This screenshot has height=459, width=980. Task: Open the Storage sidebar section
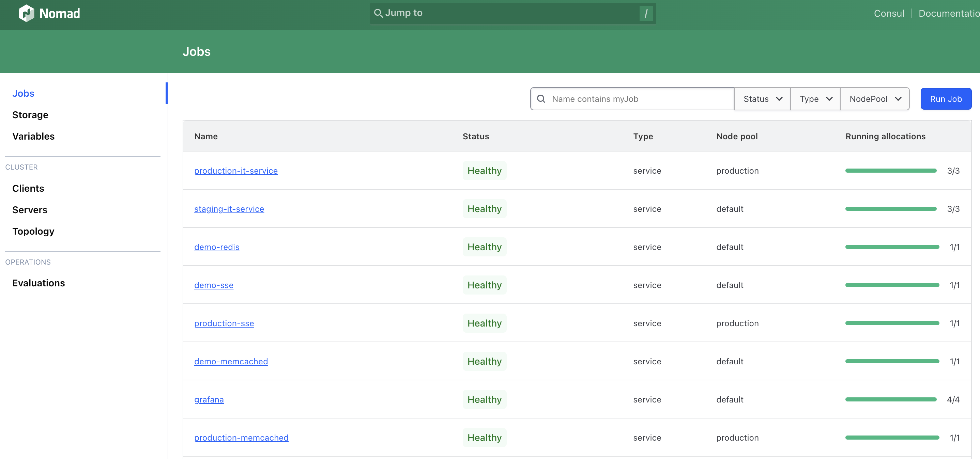point(30,115)
